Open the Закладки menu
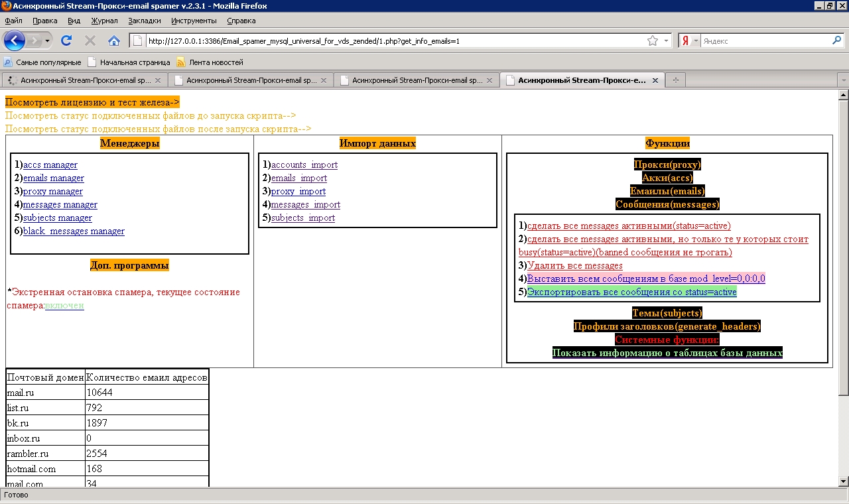The height and width of the screenshot is (504, 849). (x=145, y=21)
